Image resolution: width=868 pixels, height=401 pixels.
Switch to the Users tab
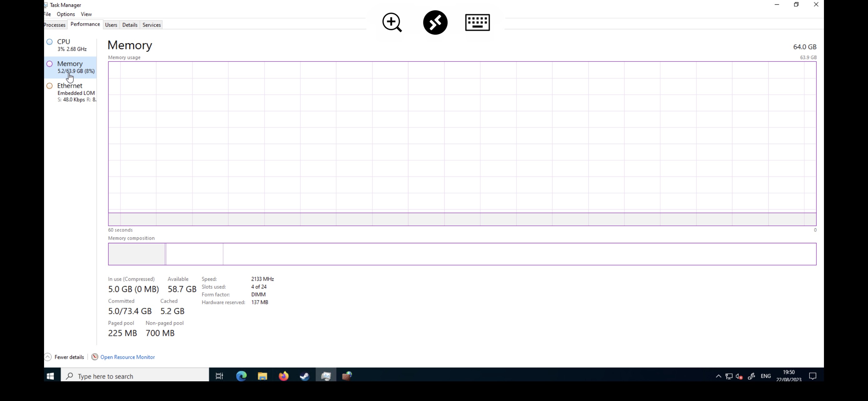(x=111, y=25)
